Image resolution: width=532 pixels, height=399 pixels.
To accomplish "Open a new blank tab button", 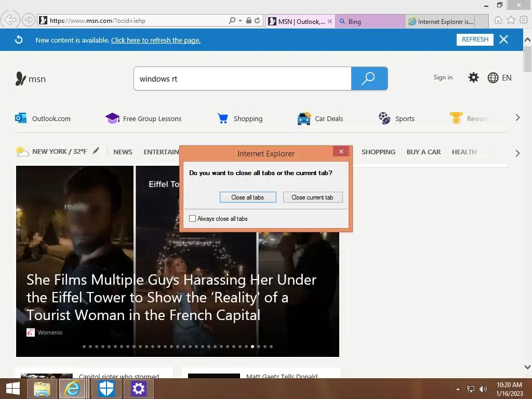I will (x=482, y=21).
